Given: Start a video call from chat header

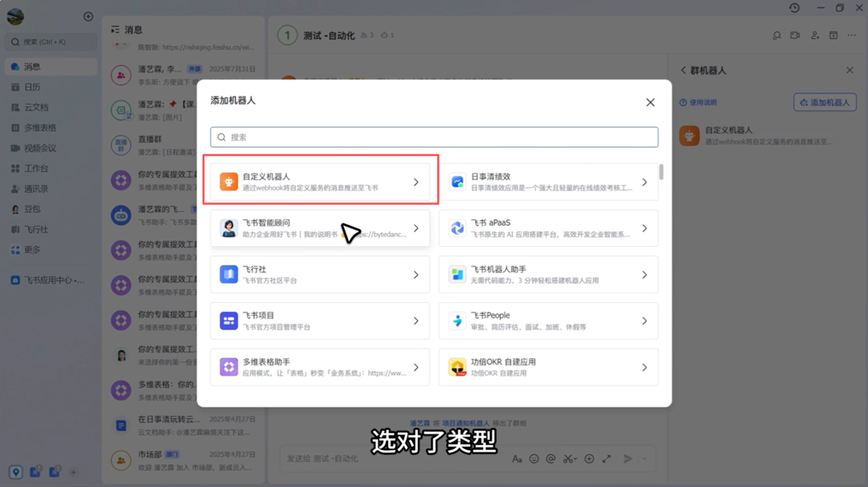Looking at the screenshot, I should (x=795, y=35).
